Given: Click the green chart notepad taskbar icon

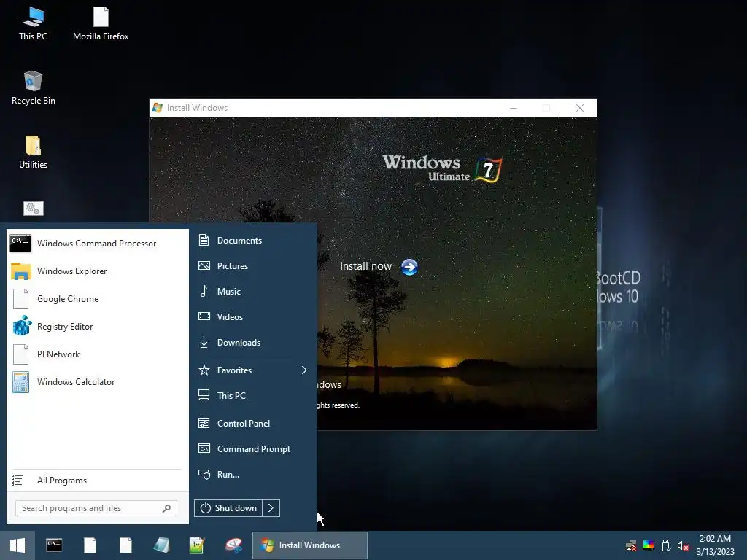Looking at the screenshot, I should coord(197,545).
